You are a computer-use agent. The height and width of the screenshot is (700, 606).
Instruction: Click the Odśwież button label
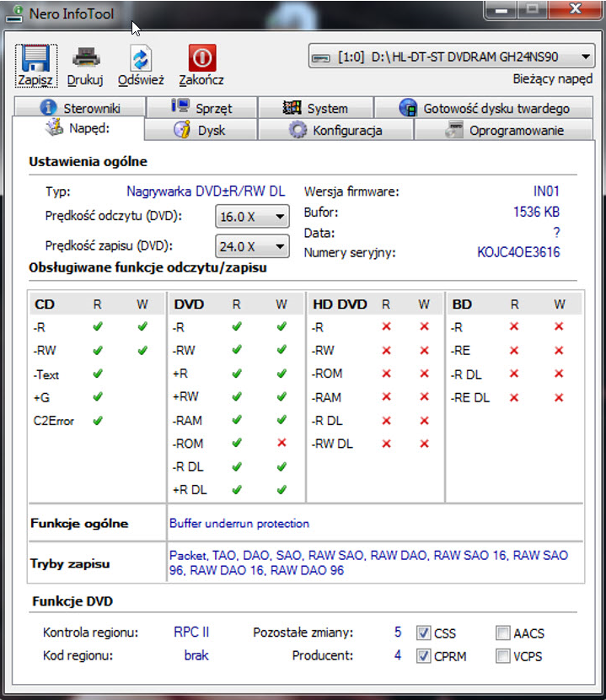coord(141,80)
